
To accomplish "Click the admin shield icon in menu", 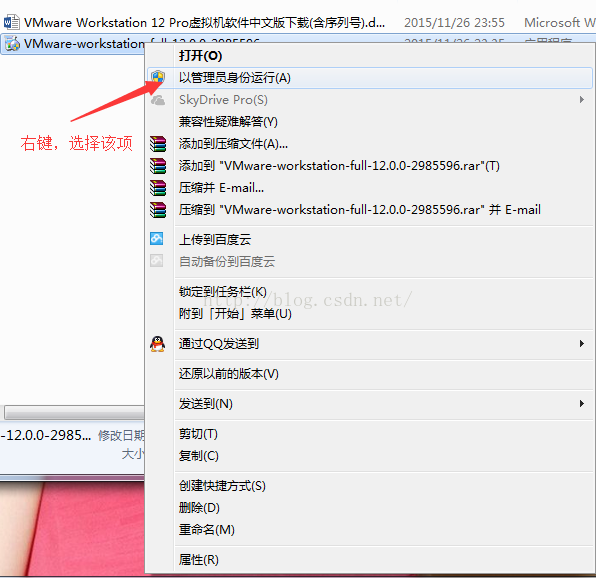I will (x=157, y=78).
